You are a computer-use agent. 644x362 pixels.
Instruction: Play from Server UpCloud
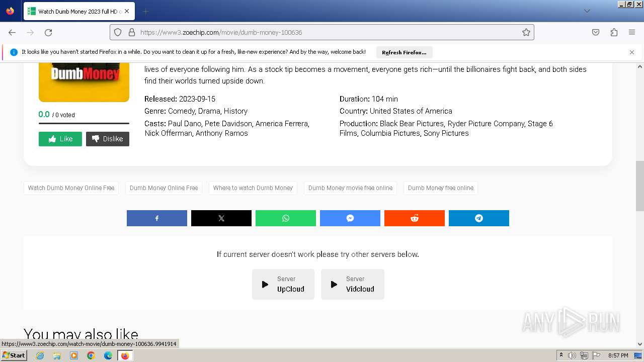pyautogui.click(x=283, y=284)
